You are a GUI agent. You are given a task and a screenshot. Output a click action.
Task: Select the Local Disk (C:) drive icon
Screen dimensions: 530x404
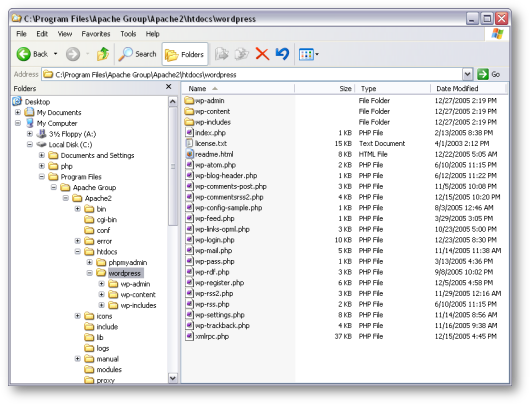(x=42, y=144)
